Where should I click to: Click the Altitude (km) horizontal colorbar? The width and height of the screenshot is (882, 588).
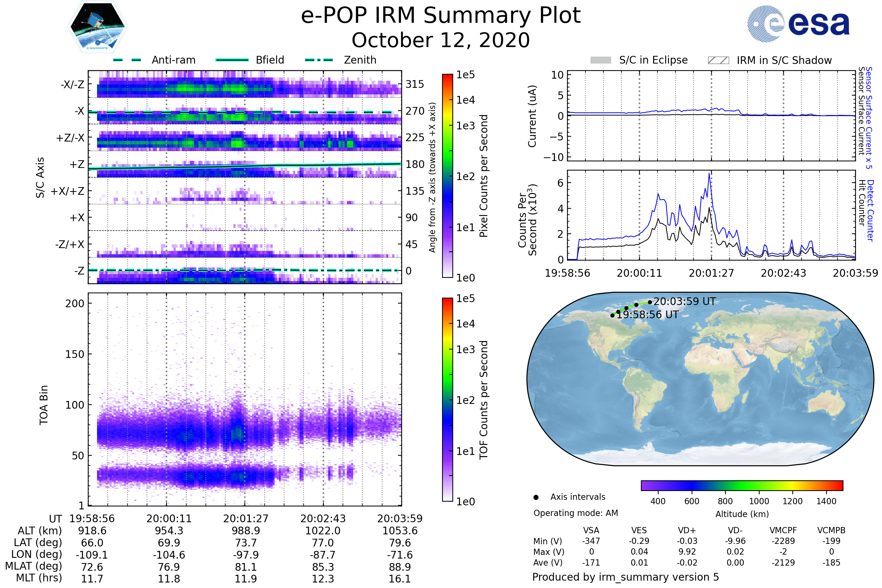coord(742,485)
